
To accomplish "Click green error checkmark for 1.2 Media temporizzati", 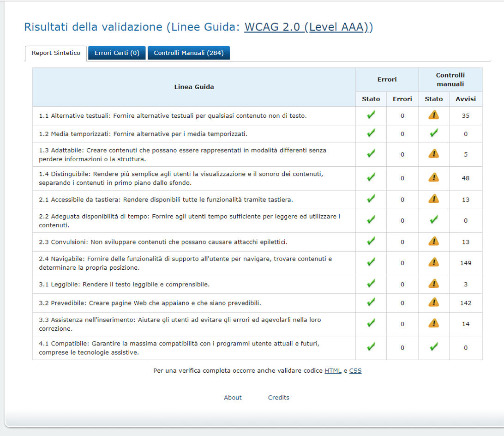I will tap(371, 133).
